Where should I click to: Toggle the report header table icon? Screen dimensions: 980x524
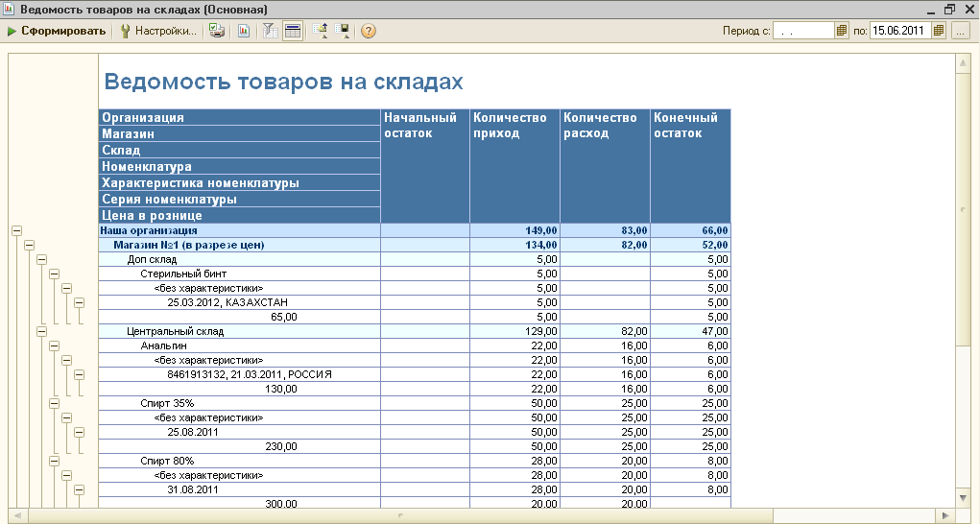pyautogui.click(x=293, y=31)
